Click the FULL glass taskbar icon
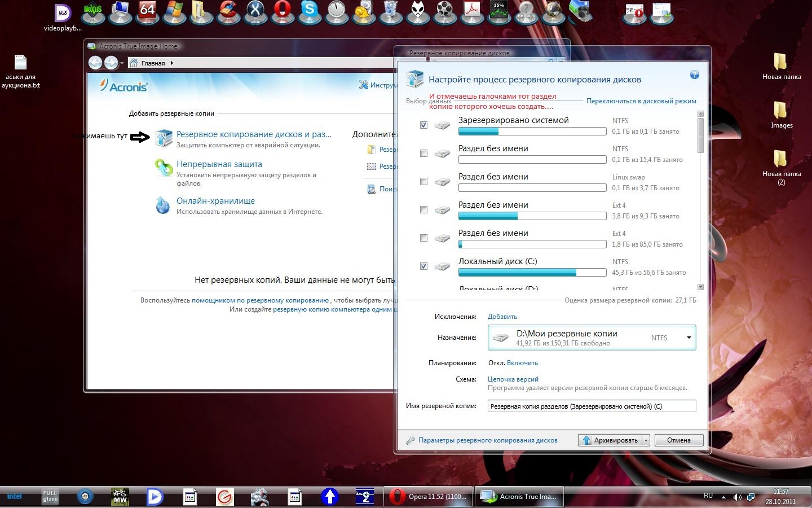Image resolution: width=812 pixels, height=508 pixels. pyautogui.click(x=50, y=496)
